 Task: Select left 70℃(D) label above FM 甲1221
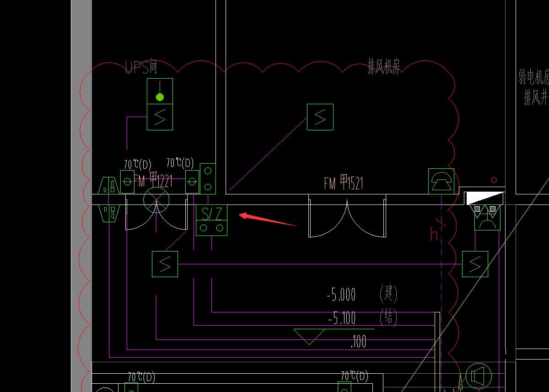138,164
